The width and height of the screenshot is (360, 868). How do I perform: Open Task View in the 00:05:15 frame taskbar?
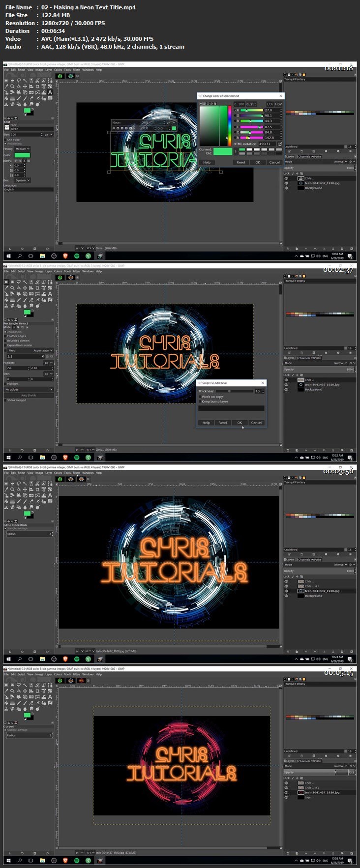[31, 860]
